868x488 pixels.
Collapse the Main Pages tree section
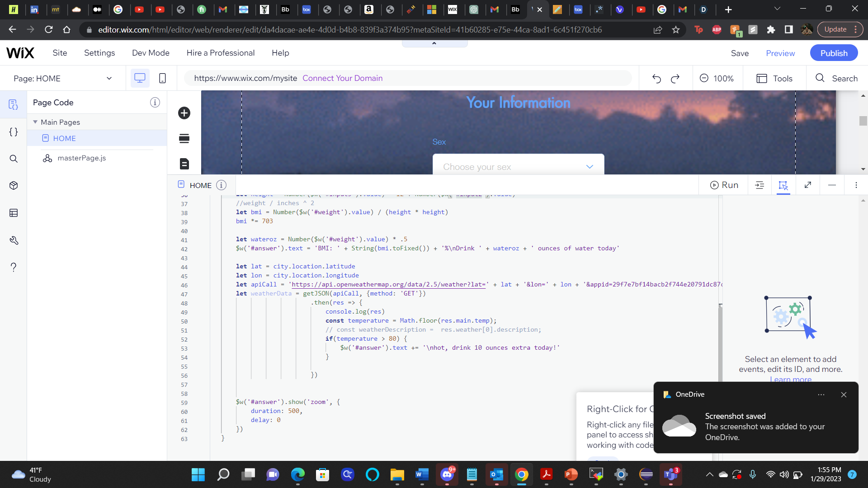click(35, 122)
